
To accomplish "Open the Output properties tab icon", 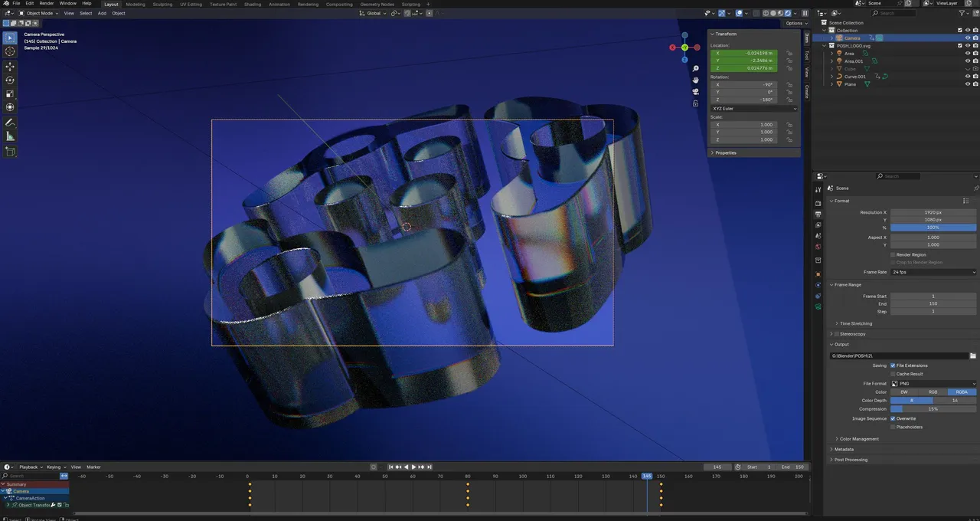I will pos(818,215).
